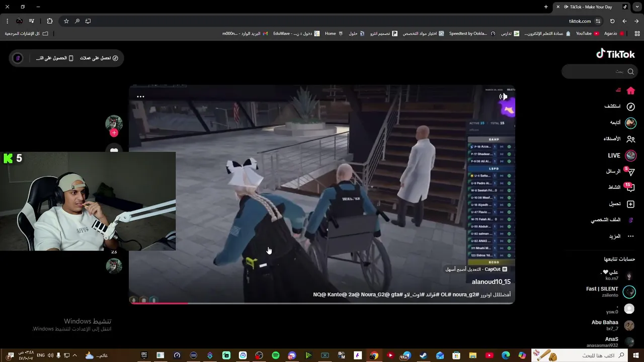Click the video progress bar
Viewport: 644px width, 362px height.
(x=322, y=303)
